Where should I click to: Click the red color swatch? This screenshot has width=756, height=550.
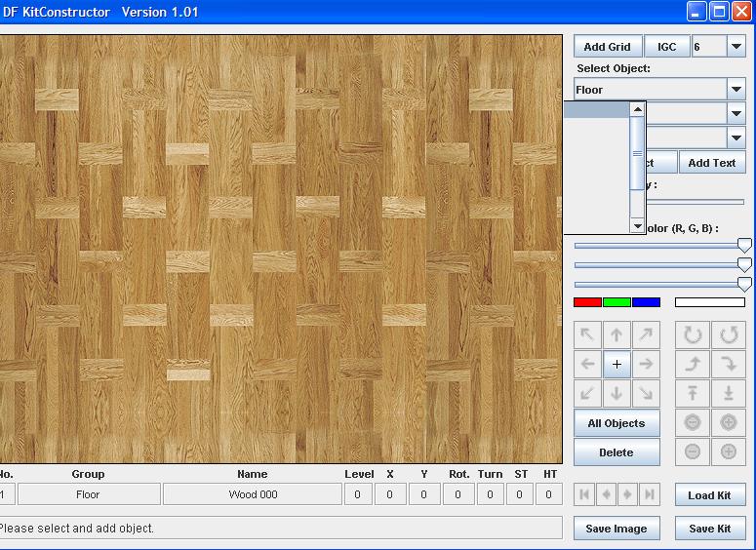point(588,302)
